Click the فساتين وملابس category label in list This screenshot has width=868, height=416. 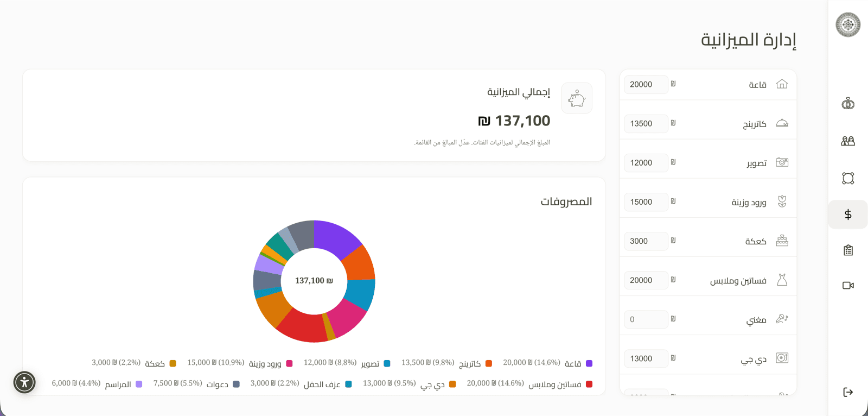(x=738, y=281)
